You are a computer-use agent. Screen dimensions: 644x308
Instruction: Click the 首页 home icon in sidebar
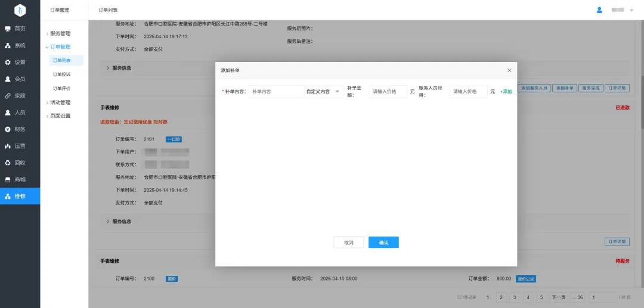point(8,29)
